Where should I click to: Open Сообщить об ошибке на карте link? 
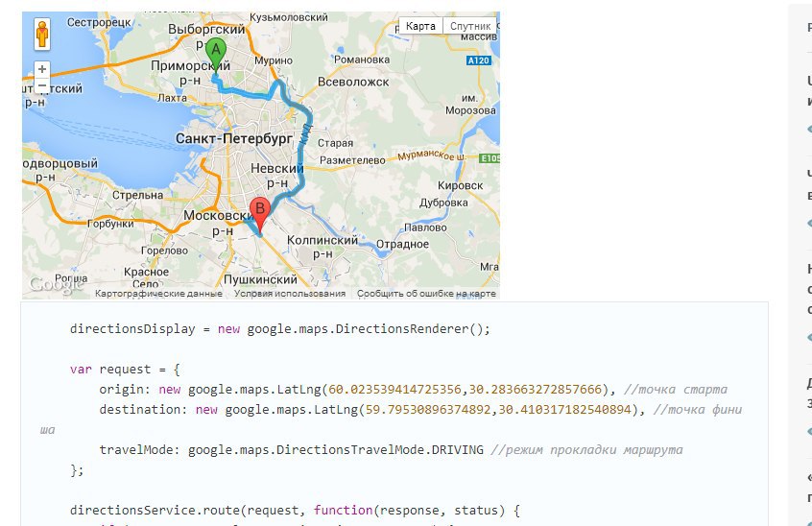tap(426, 294)
